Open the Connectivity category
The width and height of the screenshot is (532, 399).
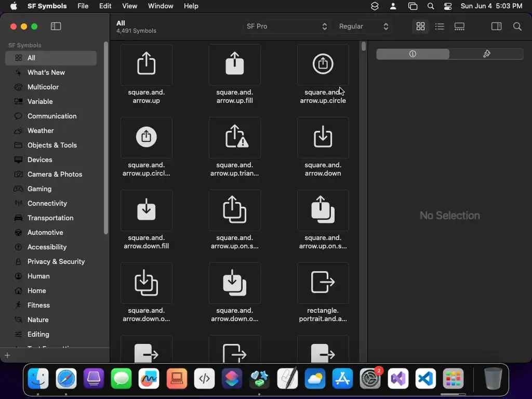[51, 204]
